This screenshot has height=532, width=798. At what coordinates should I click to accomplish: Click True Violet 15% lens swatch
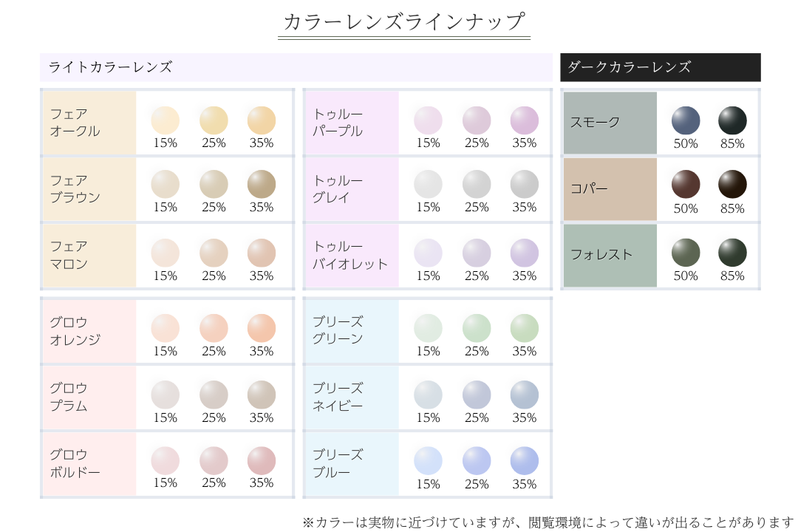tap(428, 253)
